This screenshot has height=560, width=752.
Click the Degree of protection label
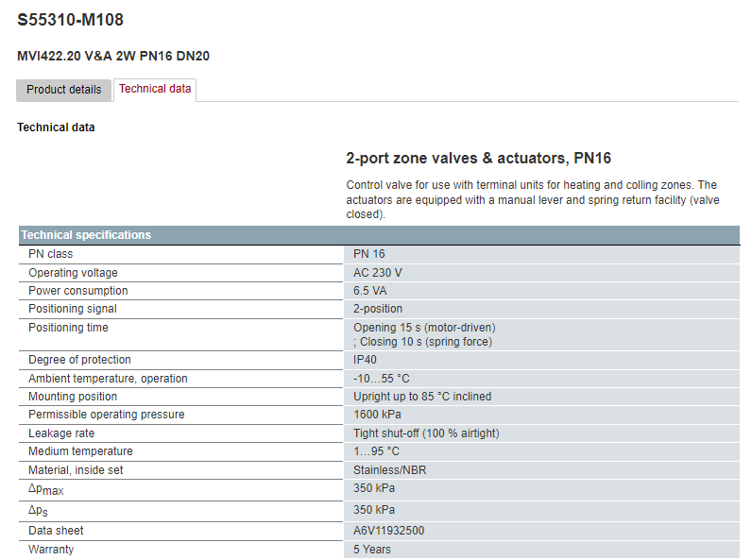tap(79, 360)
